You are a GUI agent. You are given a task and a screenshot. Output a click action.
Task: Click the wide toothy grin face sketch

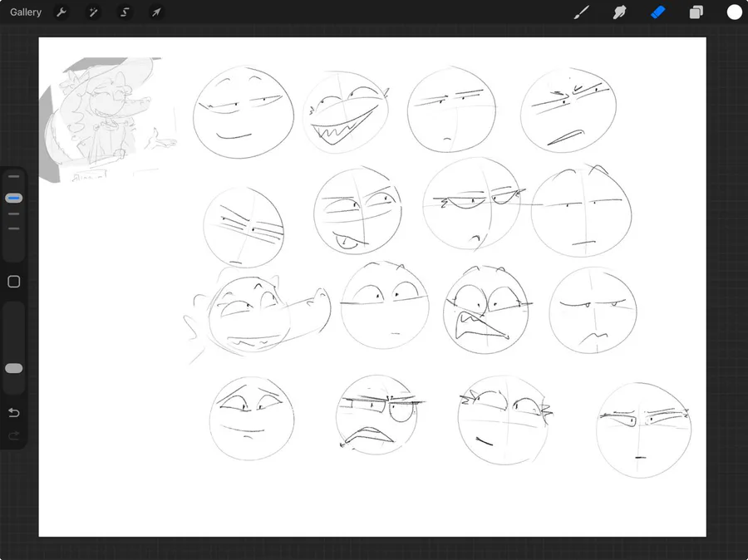[347, 111]
